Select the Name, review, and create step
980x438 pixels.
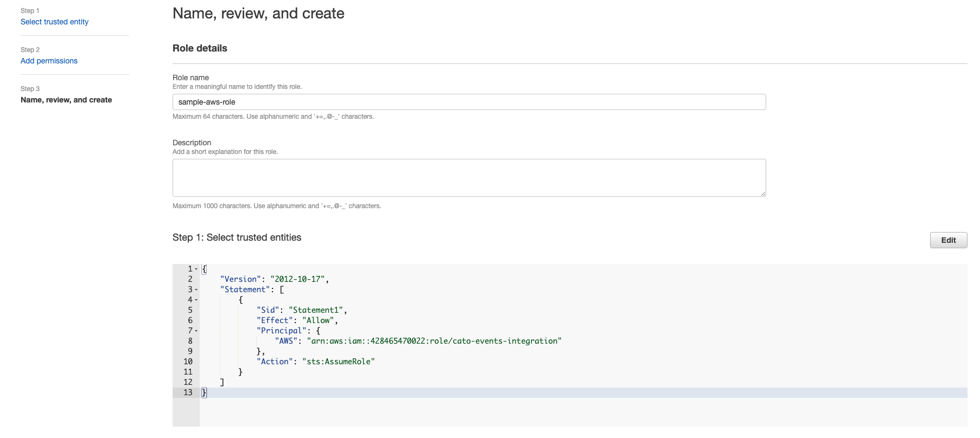66,100
